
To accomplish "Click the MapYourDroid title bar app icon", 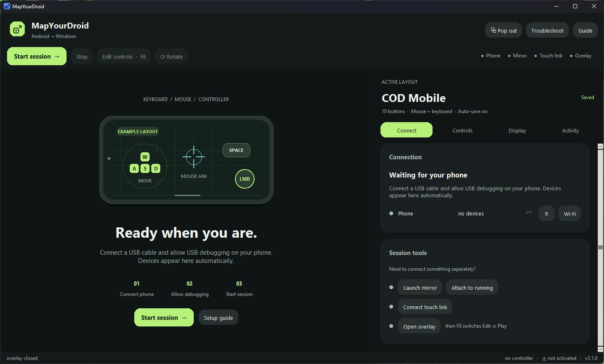I will click(7, 6).
